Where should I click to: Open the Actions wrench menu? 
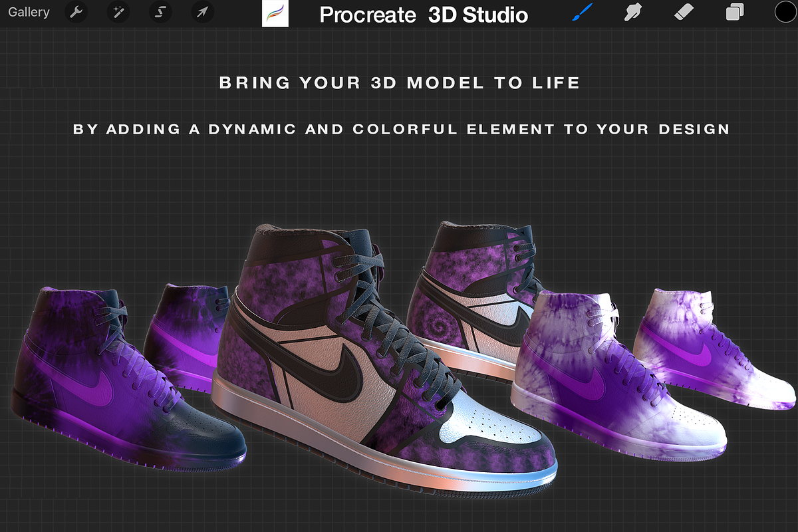(x=76, y=13)
